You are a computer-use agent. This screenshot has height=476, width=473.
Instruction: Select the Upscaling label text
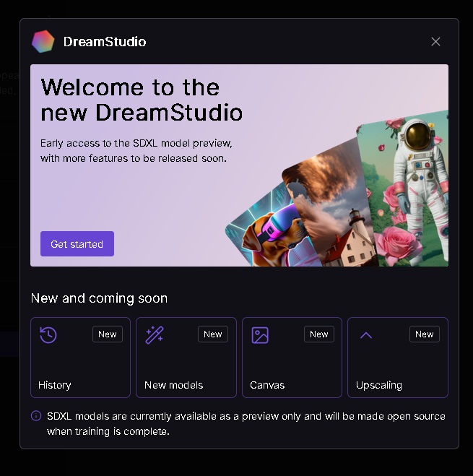tap(379, 385)
